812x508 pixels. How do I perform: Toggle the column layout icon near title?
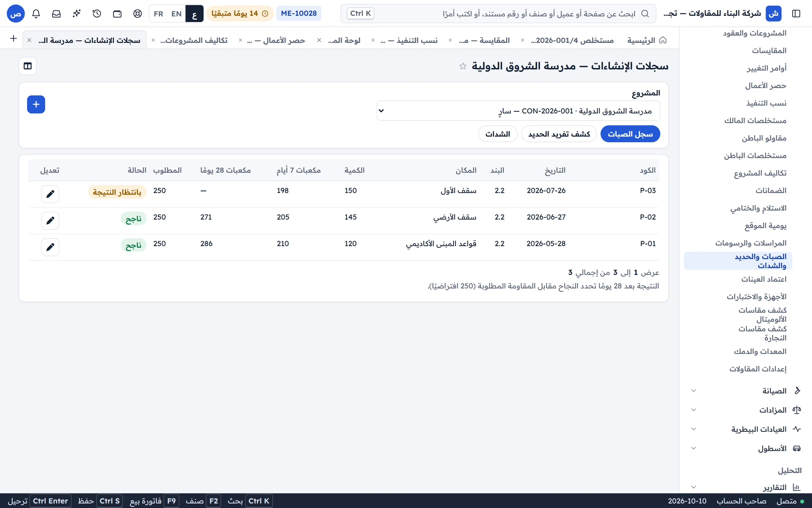pos(28,66)
